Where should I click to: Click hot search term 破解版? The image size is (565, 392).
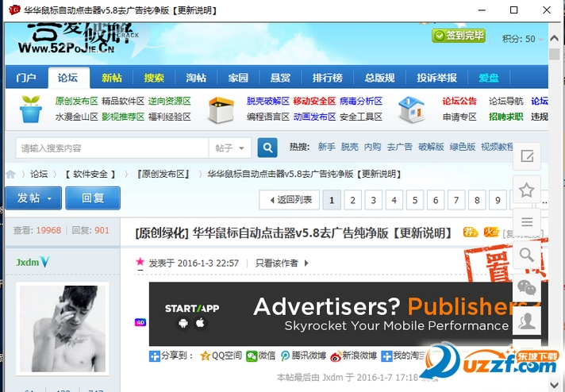pos(431,147)
